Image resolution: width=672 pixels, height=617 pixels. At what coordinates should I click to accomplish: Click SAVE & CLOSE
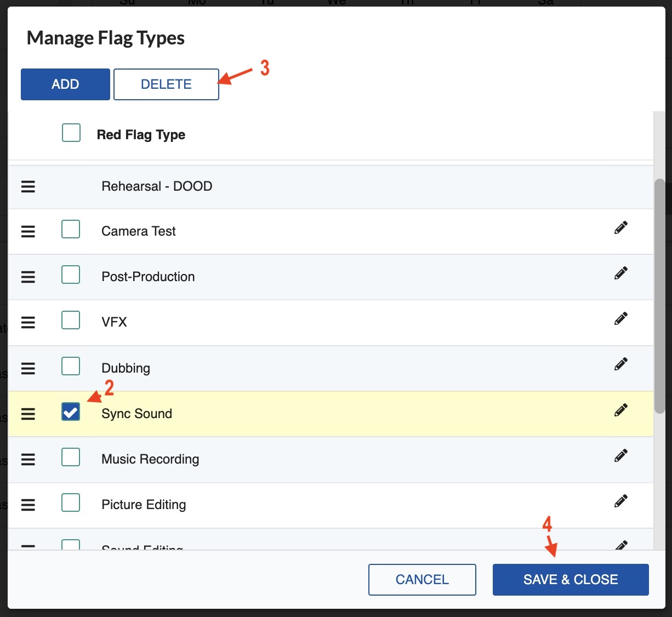tap(570, 580)
